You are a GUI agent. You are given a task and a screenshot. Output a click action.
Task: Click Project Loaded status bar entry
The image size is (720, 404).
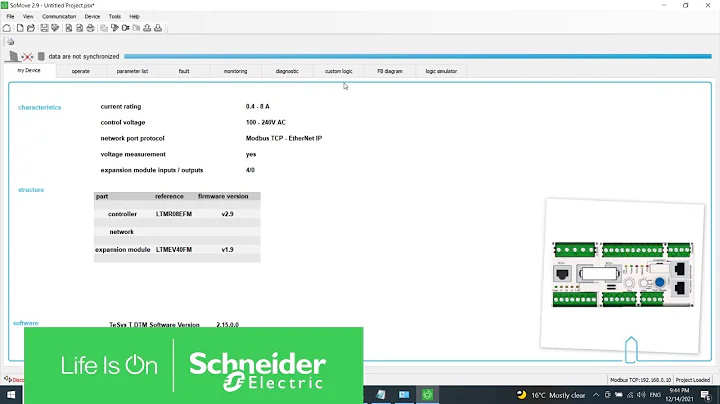pyautogui.click(x=692, y=380)
